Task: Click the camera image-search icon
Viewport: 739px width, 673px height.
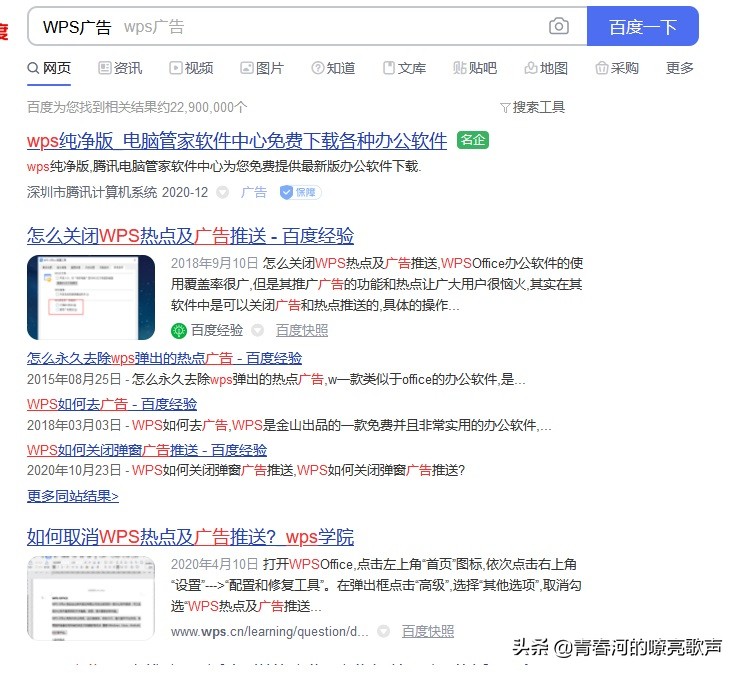Action: (558, 26)
